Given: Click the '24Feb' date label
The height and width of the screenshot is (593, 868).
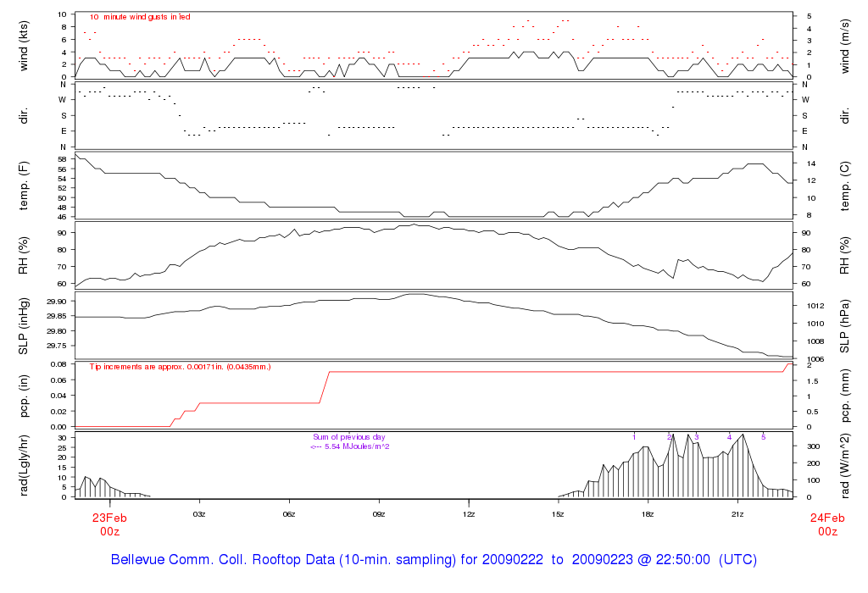Looking at the screenshot, I should [x=827, y=518].
